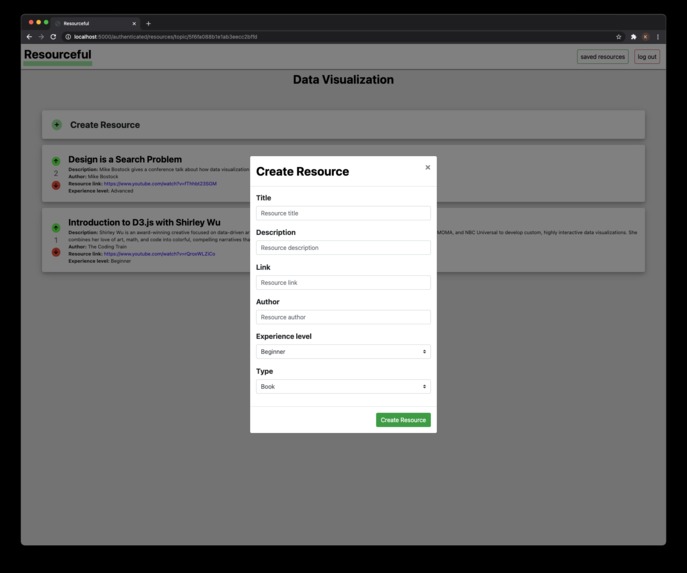Click the Experience level: Advanced text
Image resolution: width=687 pixels, height=573 pixels.
pos(101,191)
